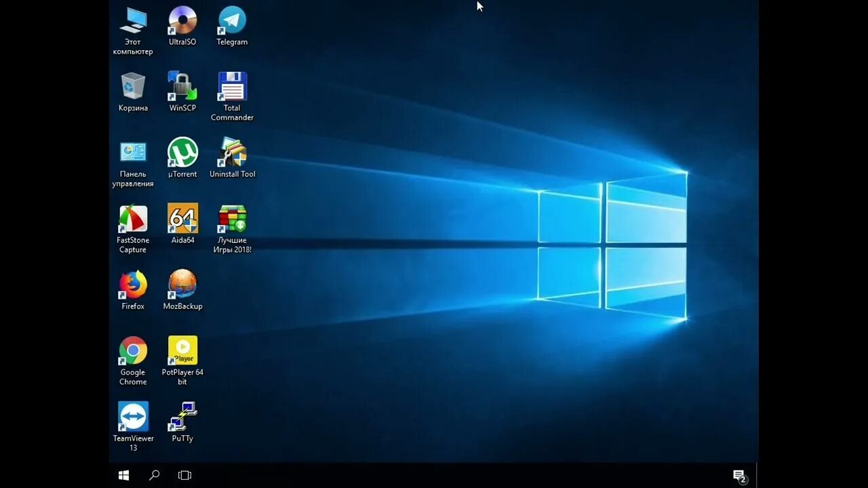
Task: Open the Windows Start menu
Action: coord(123,476)
